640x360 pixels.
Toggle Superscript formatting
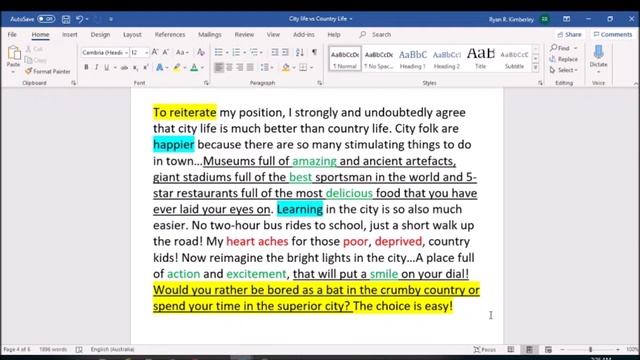pos(146,67)
